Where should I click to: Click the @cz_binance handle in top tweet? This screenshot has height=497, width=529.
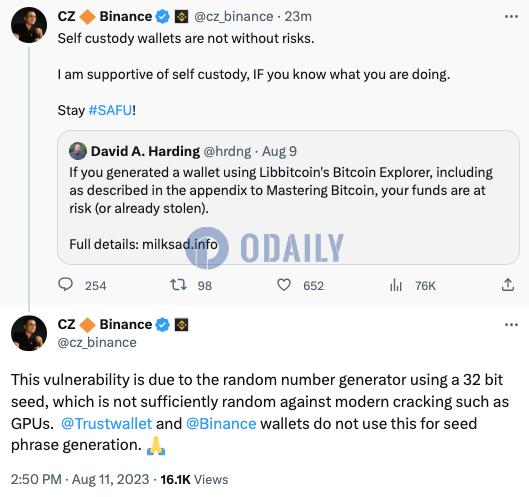tap(233, 17)
